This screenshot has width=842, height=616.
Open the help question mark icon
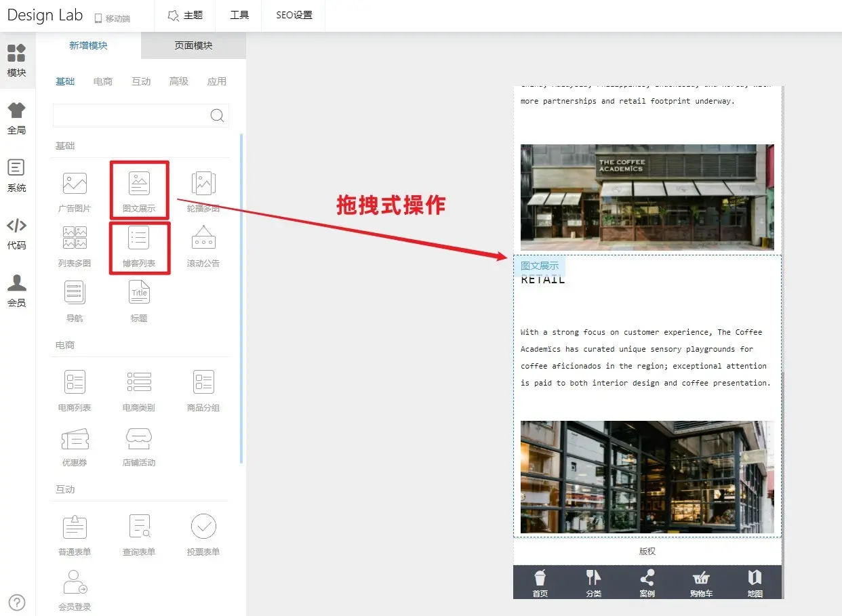tap(17, 602)
